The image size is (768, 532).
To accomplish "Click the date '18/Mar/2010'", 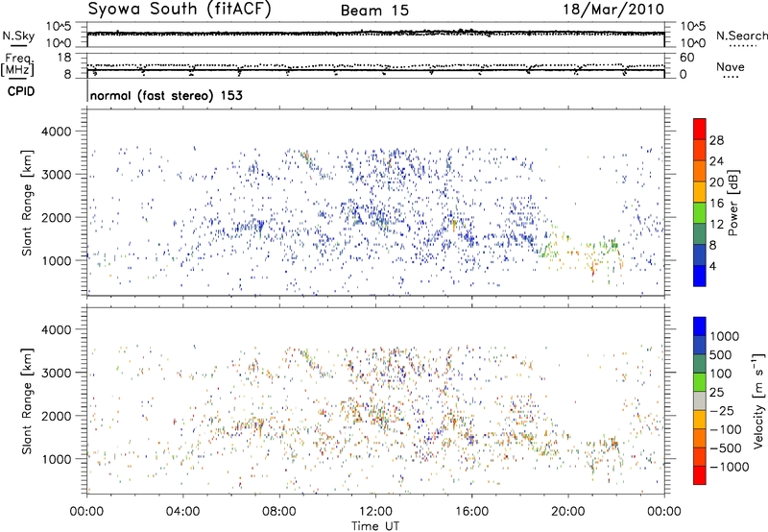I will [613, 10].
